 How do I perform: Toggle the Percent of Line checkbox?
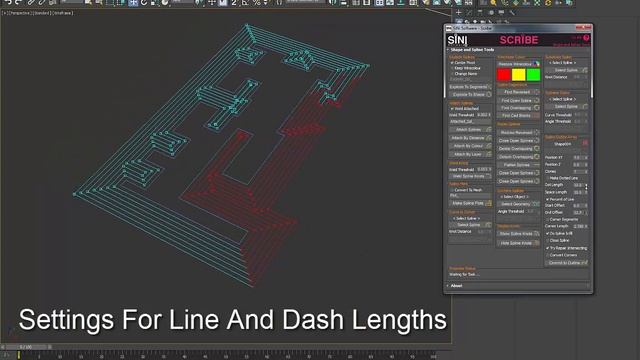point(547,199)
